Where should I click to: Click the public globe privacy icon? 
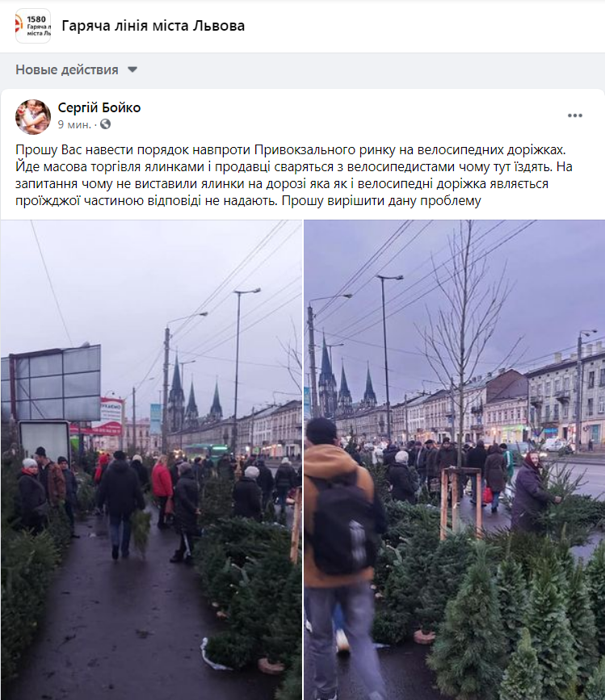tap(105, 124)
